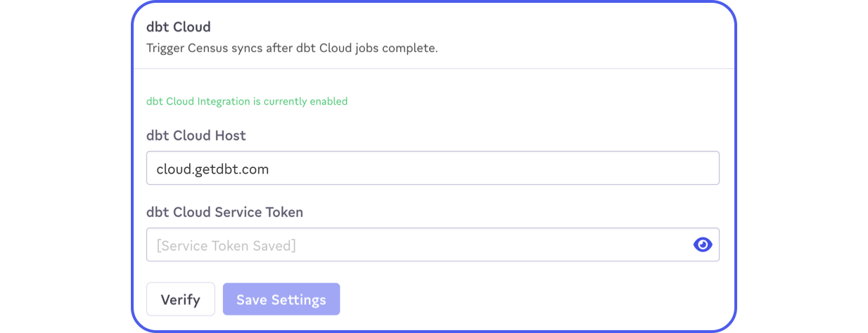
Task: Select the 'dbt Cloud' section heading
Action: (x=178, y=27)
